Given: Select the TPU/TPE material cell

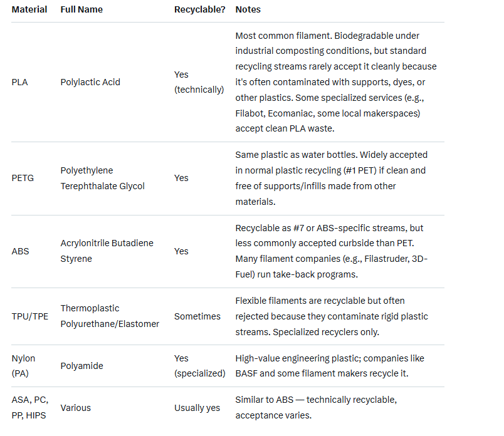Looking at the screenshot, I should (30, 316).
